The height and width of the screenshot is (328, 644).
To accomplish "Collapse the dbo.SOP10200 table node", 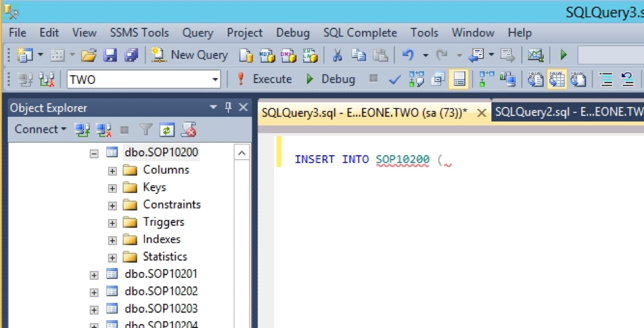I will [94, 154].
